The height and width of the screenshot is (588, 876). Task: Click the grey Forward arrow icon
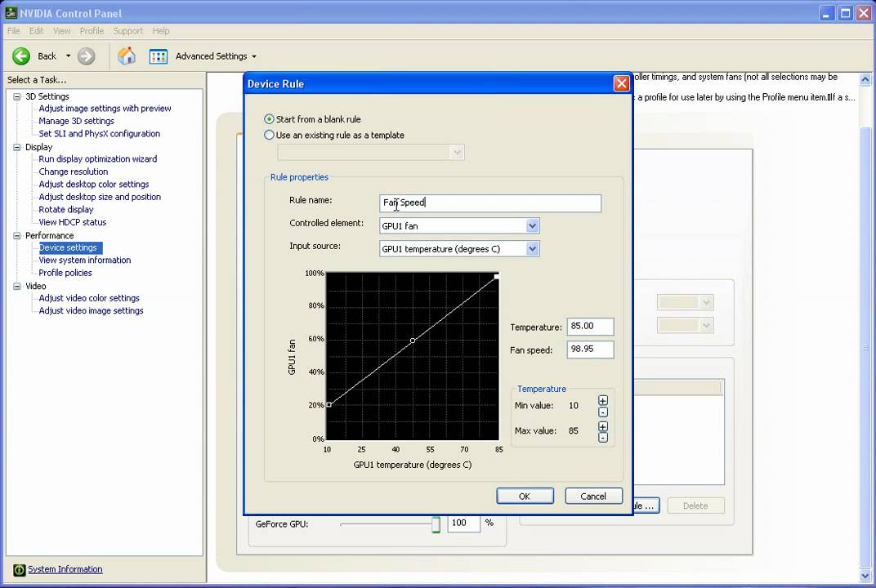pos(86,56)
